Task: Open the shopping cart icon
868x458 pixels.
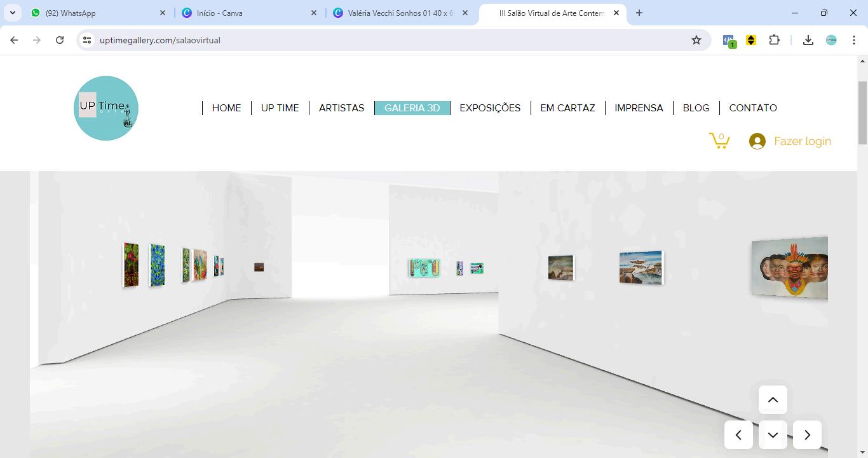Action: point(719,141)
